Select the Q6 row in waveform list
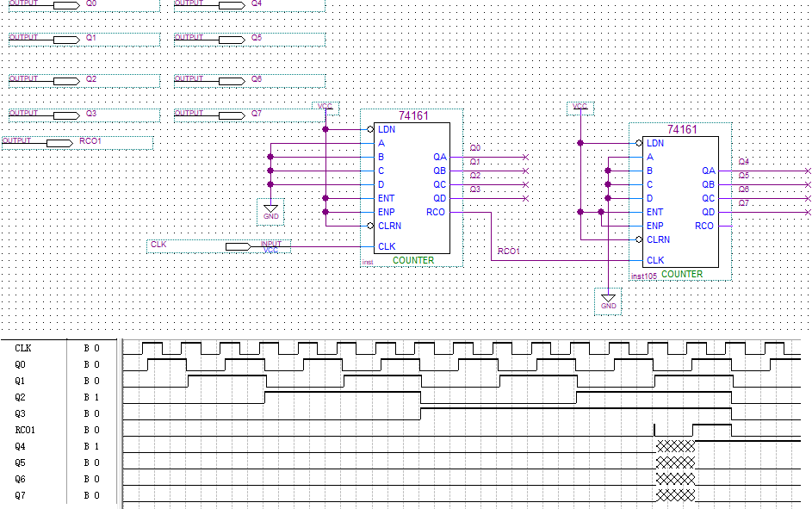Viewport: 812px width, 509px height. tap(60, 479)
